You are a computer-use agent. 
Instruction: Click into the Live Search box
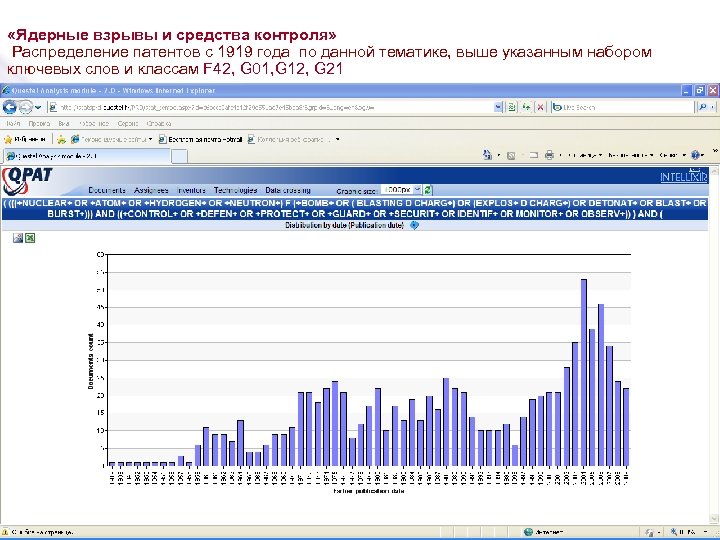pos(623,107)
